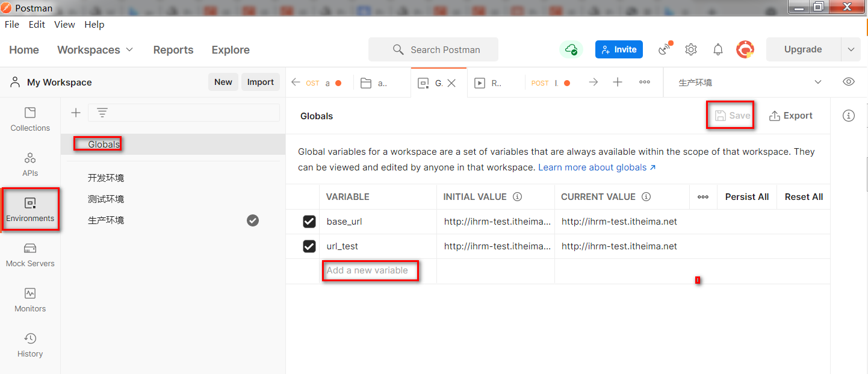Screen dimensions: 868x374
Task: Open the Edit menu
Action: (37, 25)
